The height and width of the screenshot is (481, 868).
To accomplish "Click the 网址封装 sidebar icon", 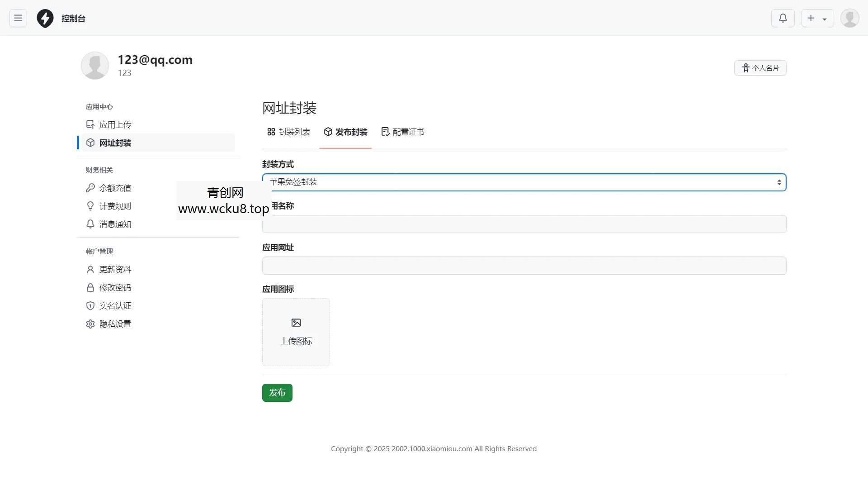I will 90,143.
